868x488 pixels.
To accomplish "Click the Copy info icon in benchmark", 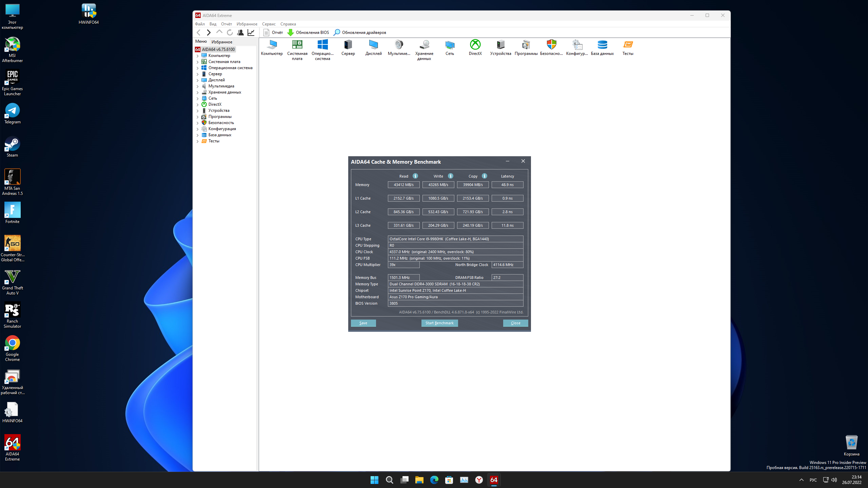I will coord(485,176).
